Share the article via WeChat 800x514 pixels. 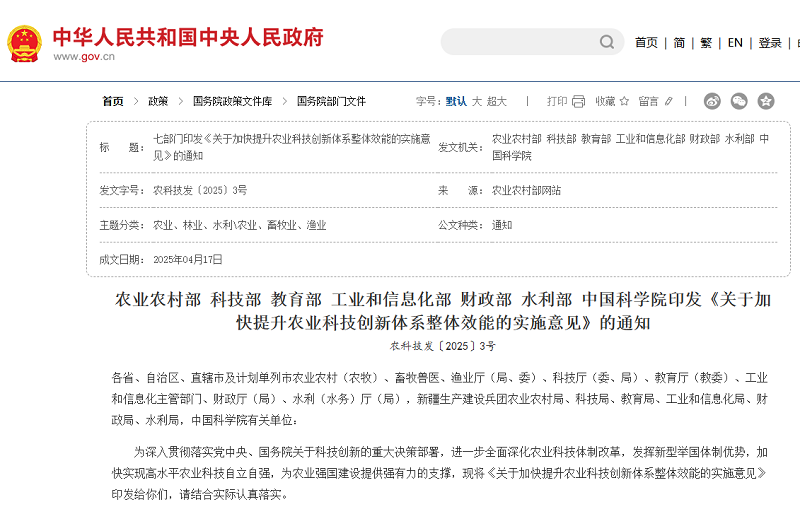[x=739, y=101]
